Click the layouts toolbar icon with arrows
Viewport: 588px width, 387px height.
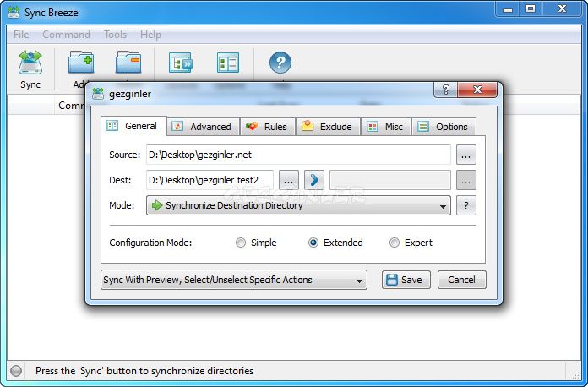181,63
